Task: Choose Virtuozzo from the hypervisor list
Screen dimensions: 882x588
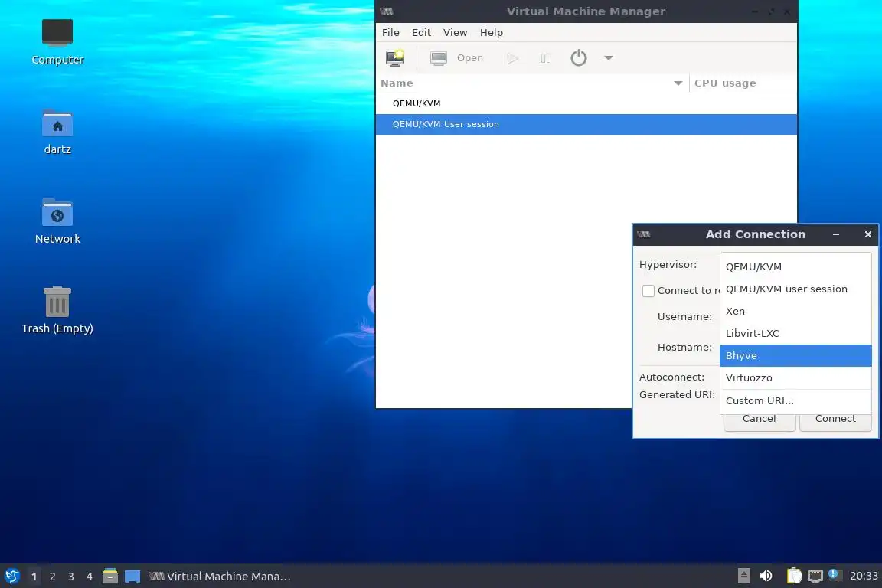Action: pyautogui.click(x=795, y=378)
